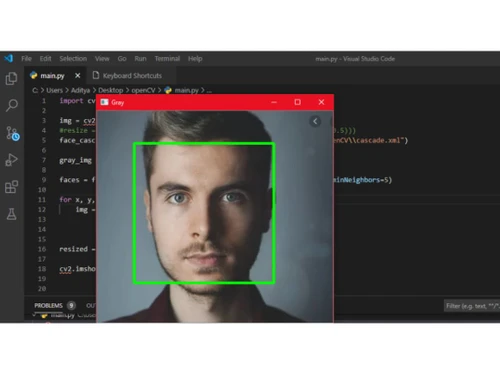The image size is (500, 375).
Task: Minimize the Gray image window
Action: coord(274,102)
